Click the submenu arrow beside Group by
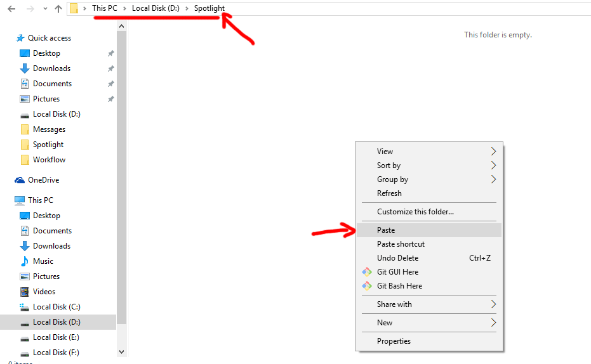This screenshot has height=364, width=591. pos(493,179)
